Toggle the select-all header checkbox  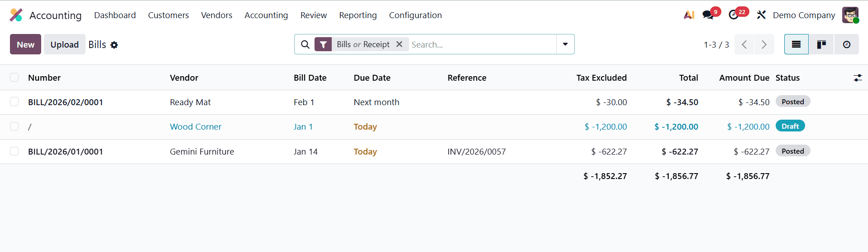[x=14, y=78]
